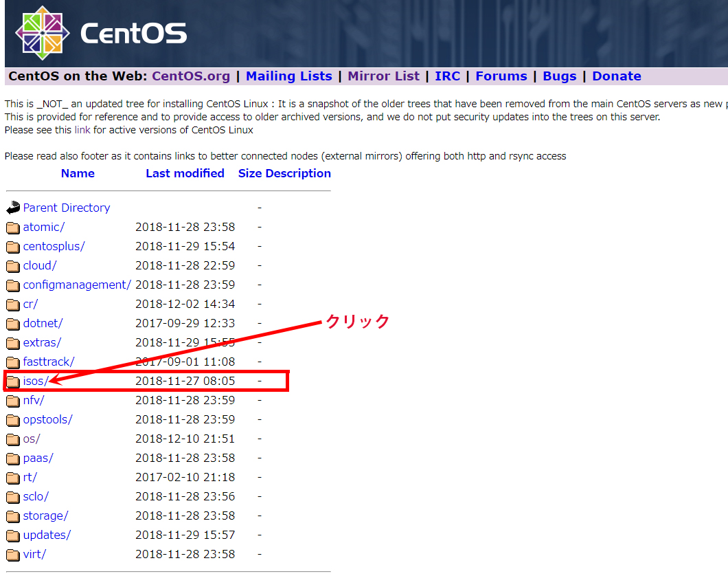This screenshot has width=728, height=576.
Task: Open the paas/ directory
Action: (38, 458)
